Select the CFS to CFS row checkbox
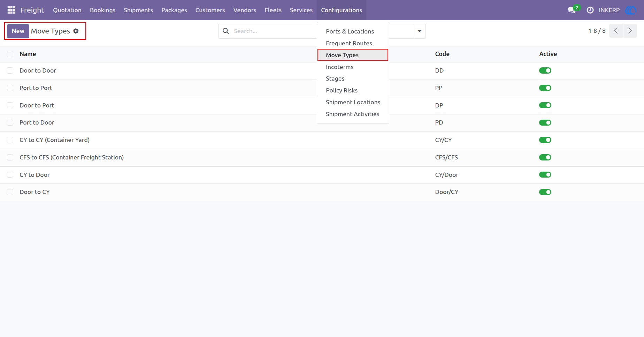 pos(10,157)
